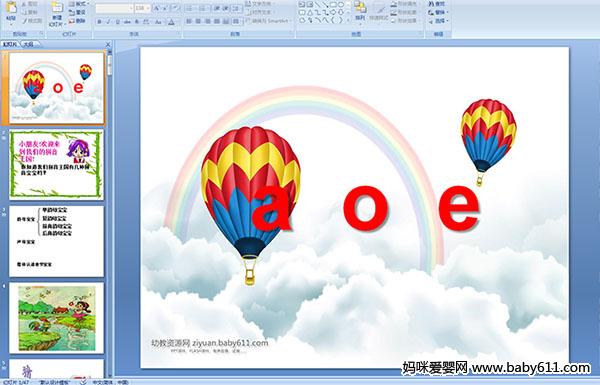The height and width of the screenshot is (385, 600).
Task: Click the font color A icon
Action: pyautogui.click(x=171, y=22)
